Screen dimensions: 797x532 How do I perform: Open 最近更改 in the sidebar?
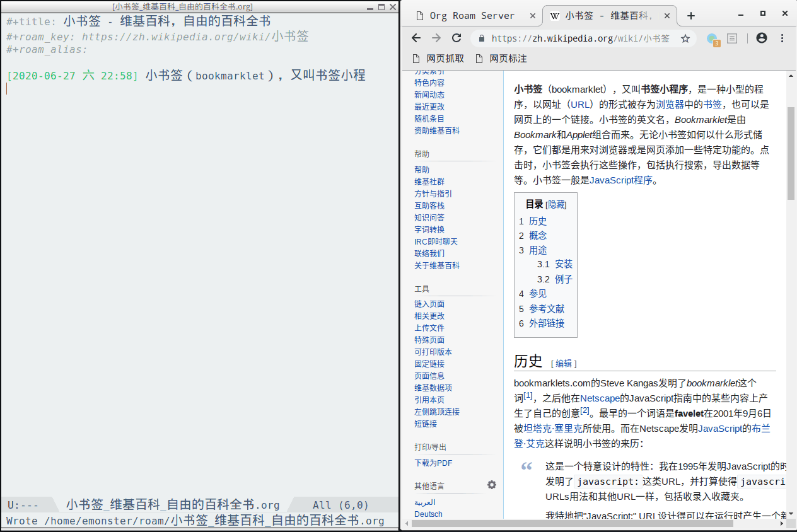(x=429, y=107)
